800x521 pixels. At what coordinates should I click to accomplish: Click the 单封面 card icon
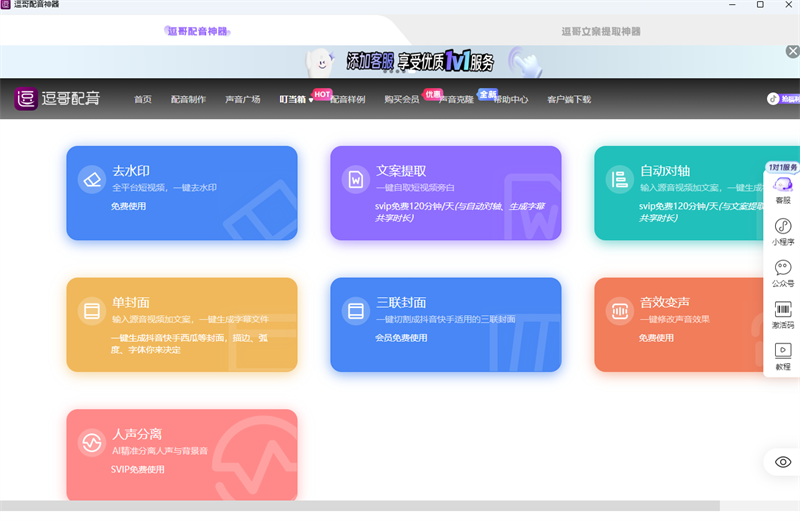pos(91,310)
